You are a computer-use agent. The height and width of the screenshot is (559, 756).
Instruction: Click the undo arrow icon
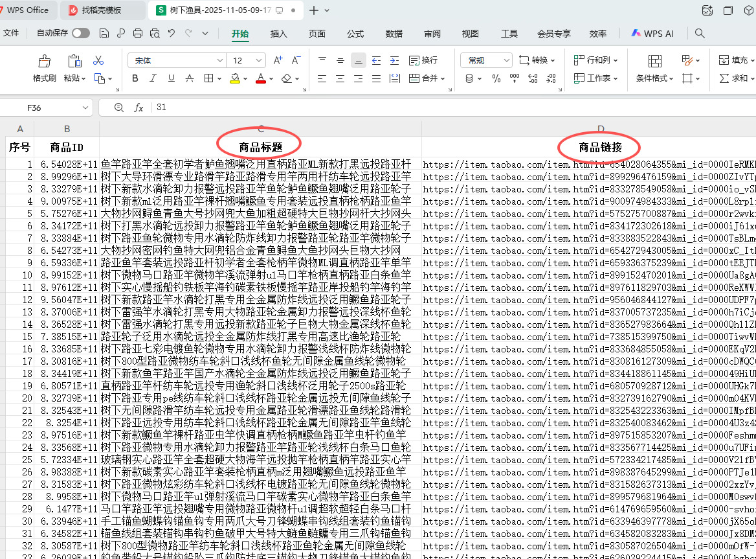(172, 33)
